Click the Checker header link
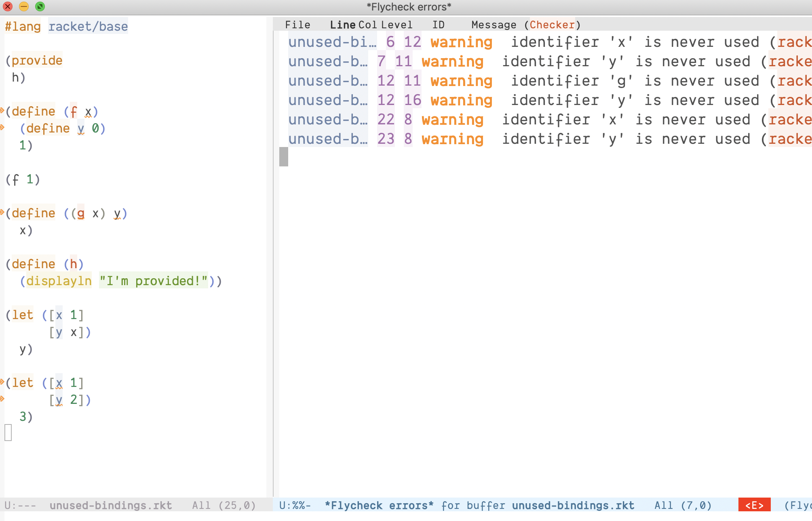 (552, 25)
